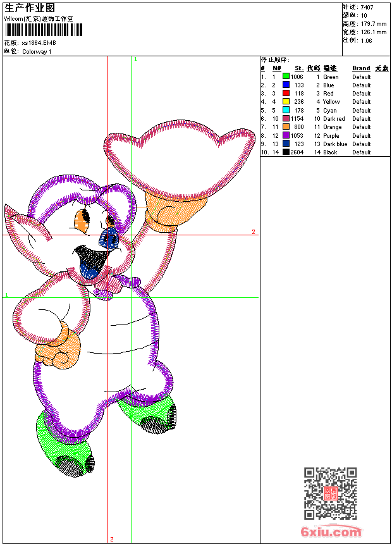
Task: Click 'Default' brand in the Black row
Action: tap(362, 152)
